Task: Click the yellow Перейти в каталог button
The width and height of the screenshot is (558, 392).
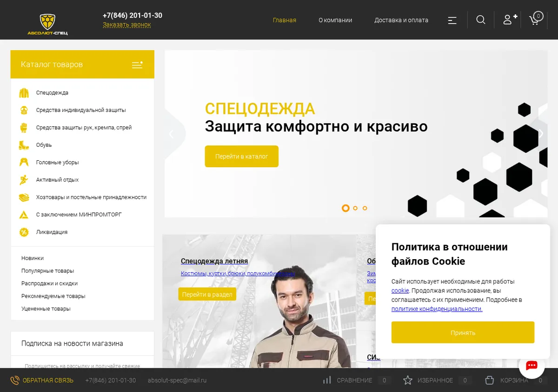Action: point(242,157)
